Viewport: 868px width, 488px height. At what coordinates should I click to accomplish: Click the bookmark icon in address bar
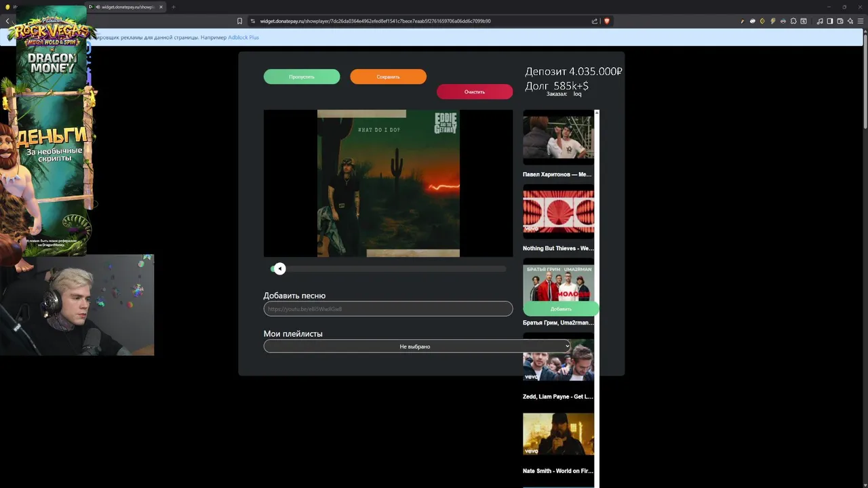click(x=239, y=21)
